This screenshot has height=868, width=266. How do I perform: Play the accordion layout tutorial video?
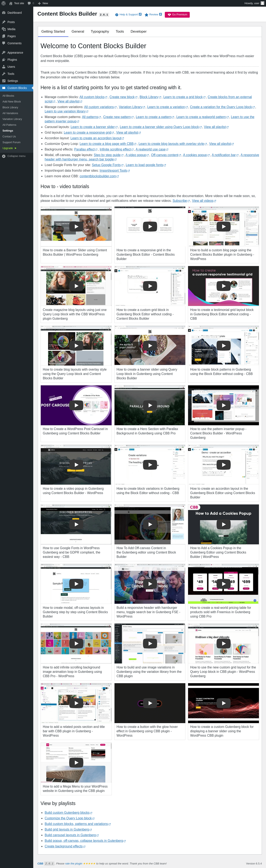pyautogui.click(x=224, y=465)
